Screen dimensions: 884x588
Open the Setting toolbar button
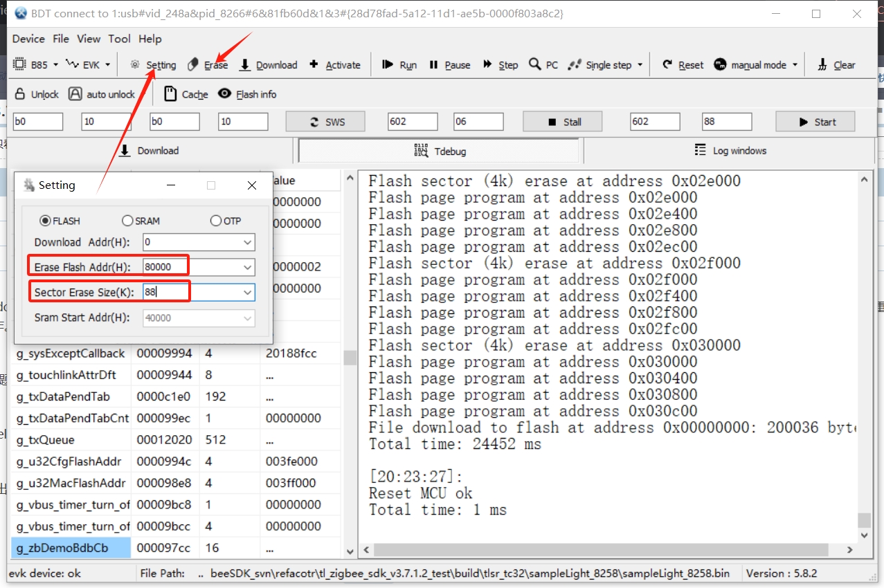(153, 65)
